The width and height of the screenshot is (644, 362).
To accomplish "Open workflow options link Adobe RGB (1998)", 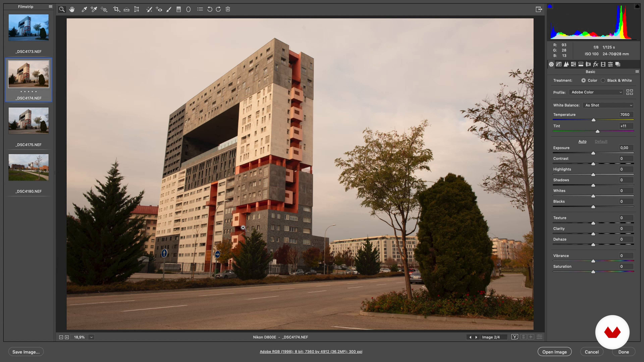I will point(311,352).
